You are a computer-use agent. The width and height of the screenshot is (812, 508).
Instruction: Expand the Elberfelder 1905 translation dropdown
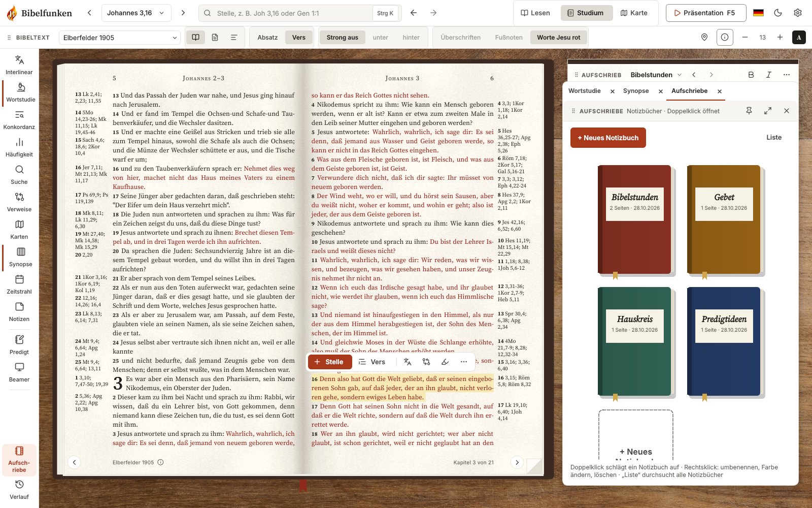tap(120, 38)
